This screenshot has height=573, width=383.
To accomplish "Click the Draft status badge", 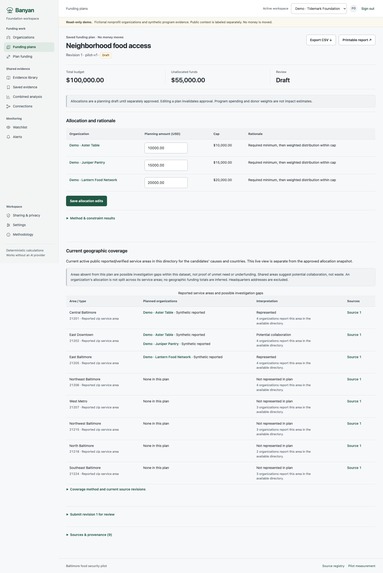I will click(106, 55).
